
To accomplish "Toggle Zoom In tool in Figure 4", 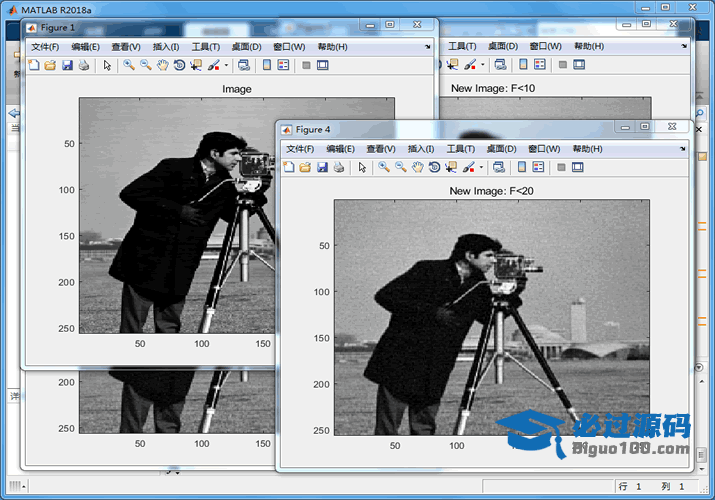I will [x=383, y=167].
